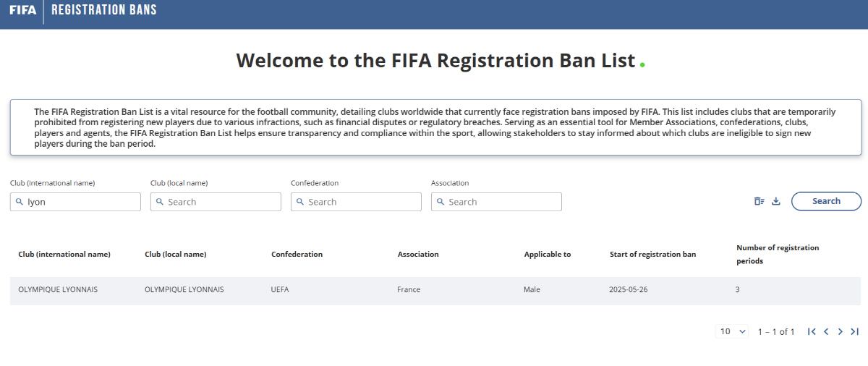Click magnifier icon in Confederation field
This screenshot has height=366, width=868.
(300, 202)
